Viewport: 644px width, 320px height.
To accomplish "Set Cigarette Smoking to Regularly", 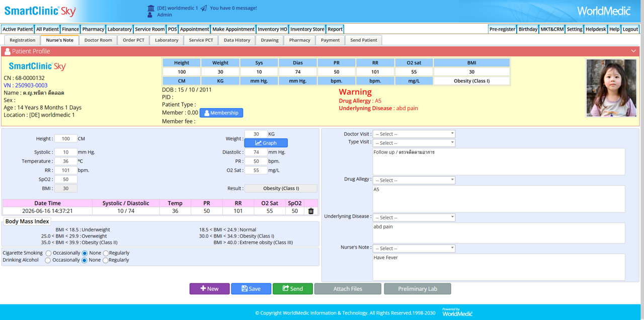I will tap(106, 253).
